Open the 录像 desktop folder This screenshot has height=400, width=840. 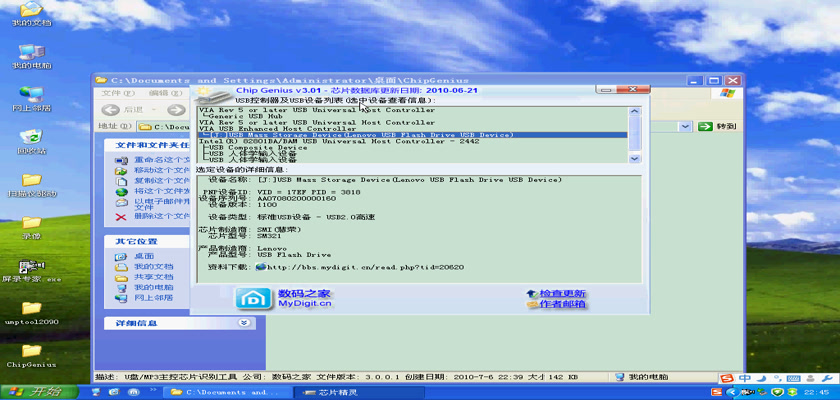point(31,227)
